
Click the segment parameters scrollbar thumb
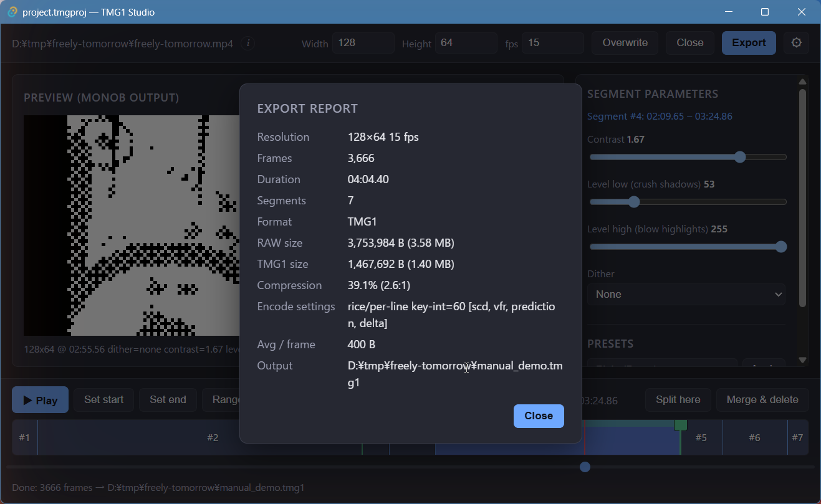click(x=803, y=197)
